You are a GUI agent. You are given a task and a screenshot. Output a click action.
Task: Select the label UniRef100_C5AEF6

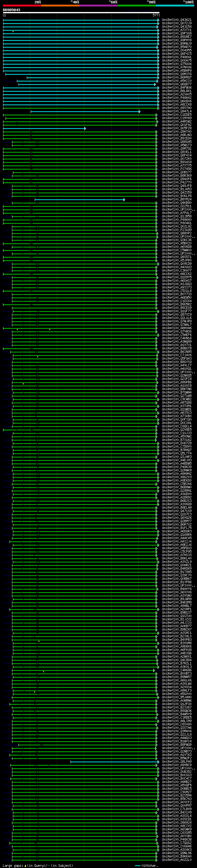(176, 335)
